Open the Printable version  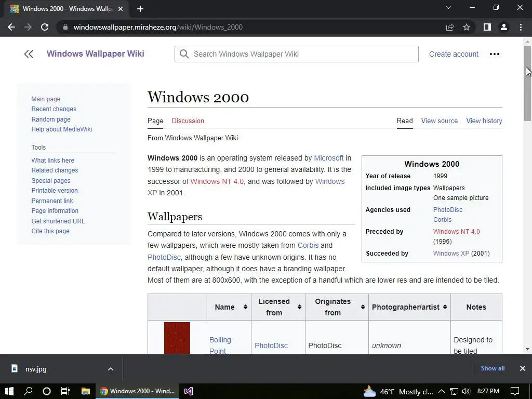pyautogui.click(x=55, y=190)
